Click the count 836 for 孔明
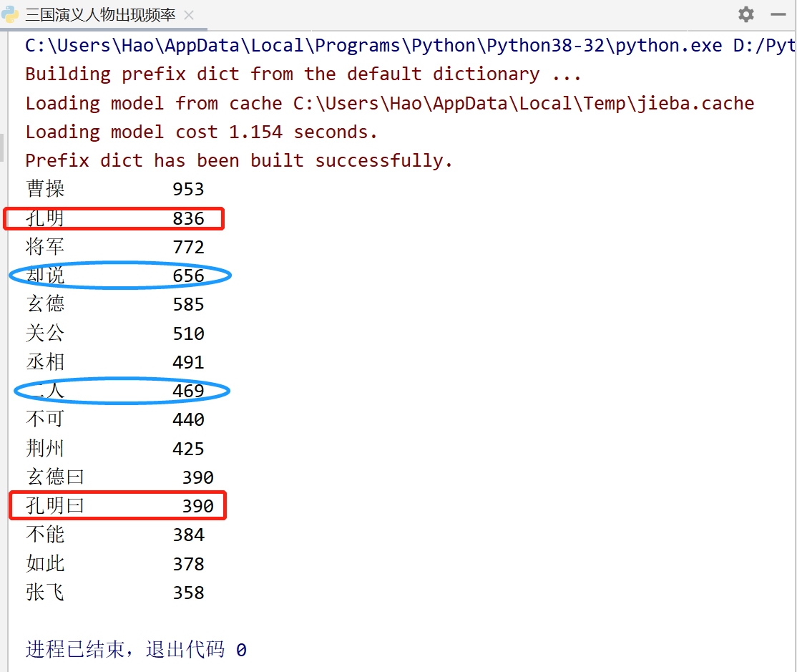 pos(188,218)
